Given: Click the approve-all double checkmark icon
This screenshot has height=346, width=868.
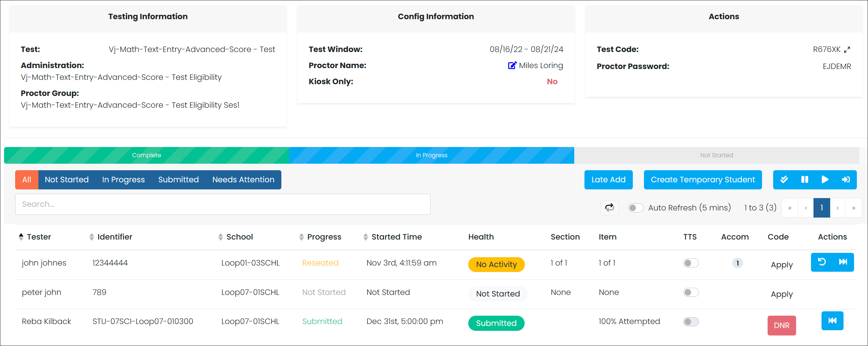Looking at the screenshot, I should tap(784, 179).
